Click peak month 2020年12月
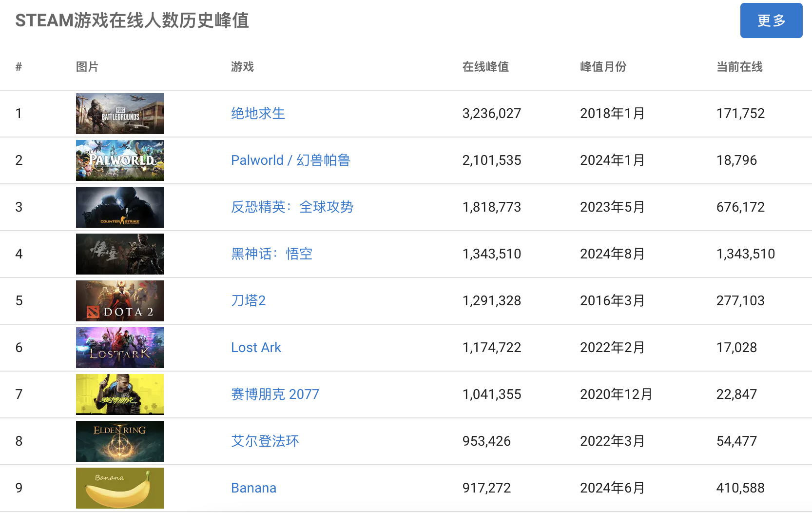This screenshot has width=812, height=513. point(616,394)
